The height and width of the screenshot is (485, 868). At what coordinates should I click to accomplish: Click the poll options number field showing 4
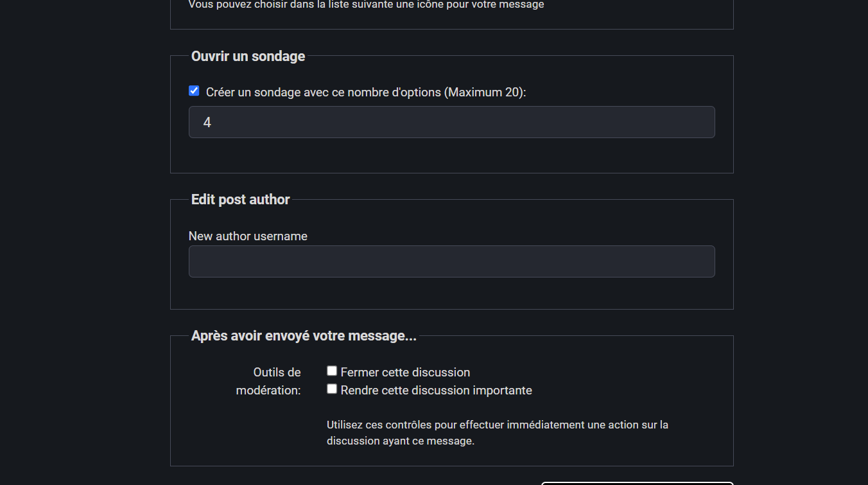(x=451, y=121)
